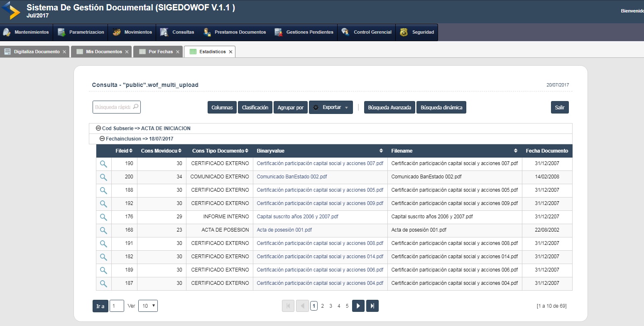Focus the Búsqueda rápida input field
Screen dimensions: 644x326
(x=112, y=107)
